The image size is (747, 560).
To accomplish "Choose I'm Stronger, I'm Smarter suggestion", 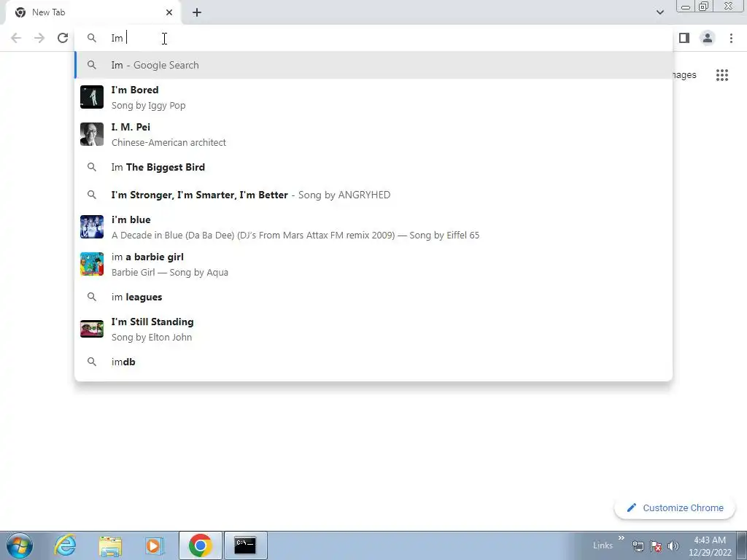I will tap(373, 195).
